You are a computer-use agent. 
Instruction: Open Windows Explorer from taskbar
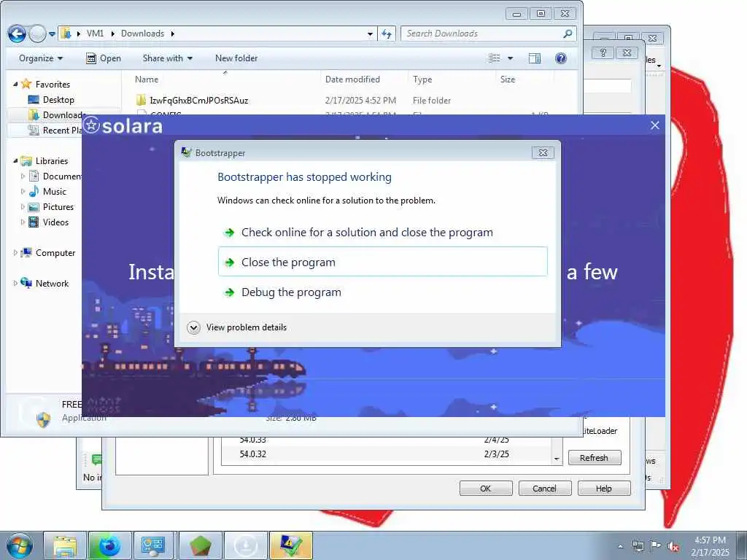coord(65,545)
